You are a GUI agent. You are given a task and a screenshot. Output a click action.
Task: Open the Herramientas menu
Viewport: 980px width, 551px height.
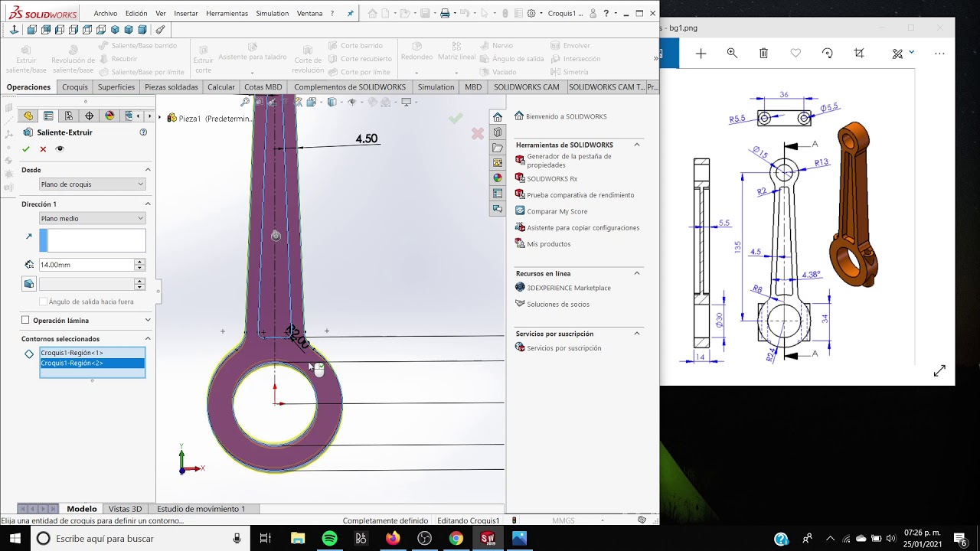[227, 14]
